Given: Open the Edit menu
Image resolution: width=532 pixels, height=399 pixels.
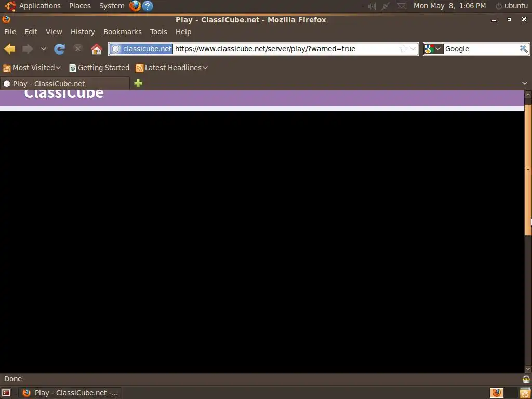Looking at the screenshot, I should coord(31,32).
